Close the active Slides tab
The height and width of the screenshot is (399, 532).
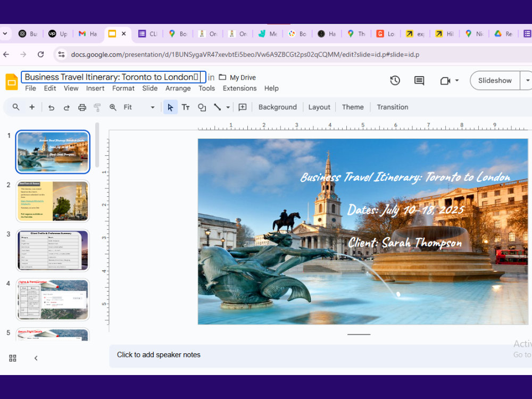124,34
